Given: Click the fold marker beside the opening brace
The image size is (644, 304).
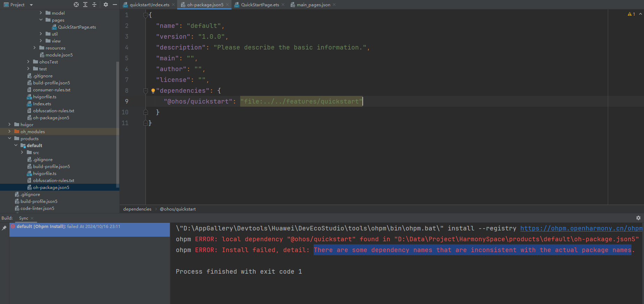Looking at the screenshot, I should coord(146,15).
